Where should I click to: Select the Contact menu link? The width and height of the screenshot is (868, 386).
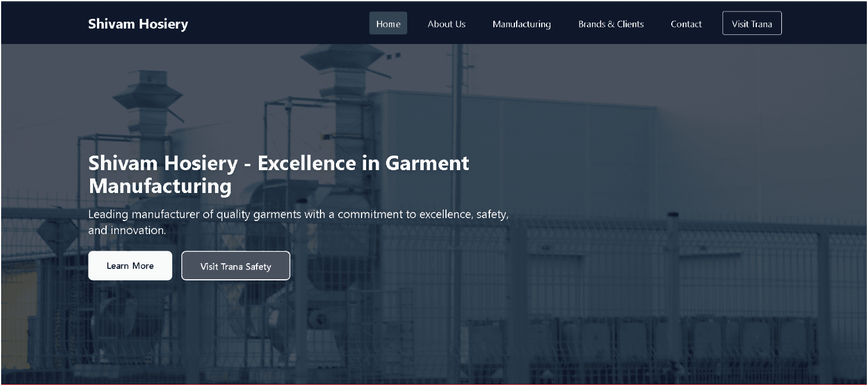pyautogui.click(x=686, y=23)
